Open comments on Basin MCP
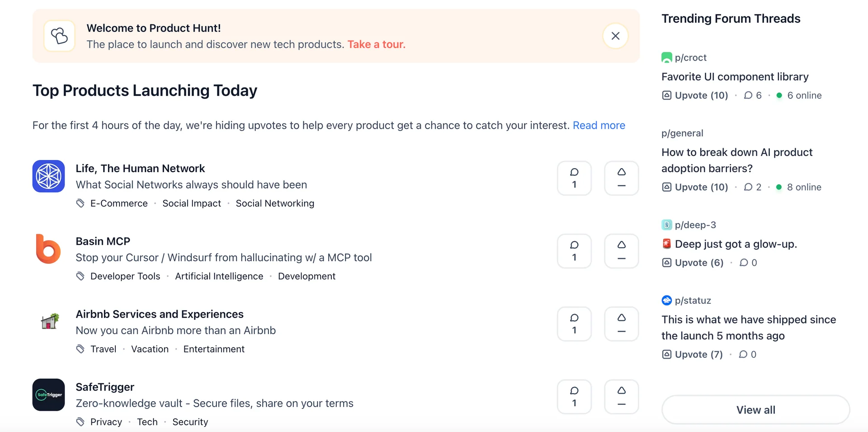This screenshot has width=868, height=432. pos(574,251)
